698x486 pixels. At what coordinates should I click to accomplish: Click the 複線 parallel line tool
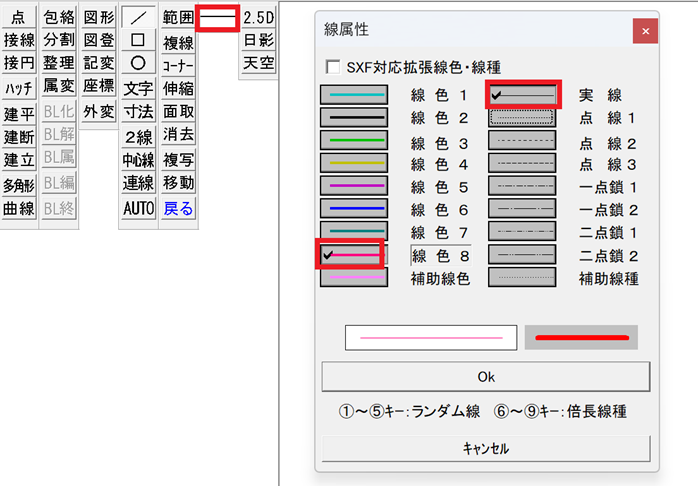click(x=178, y=43)
